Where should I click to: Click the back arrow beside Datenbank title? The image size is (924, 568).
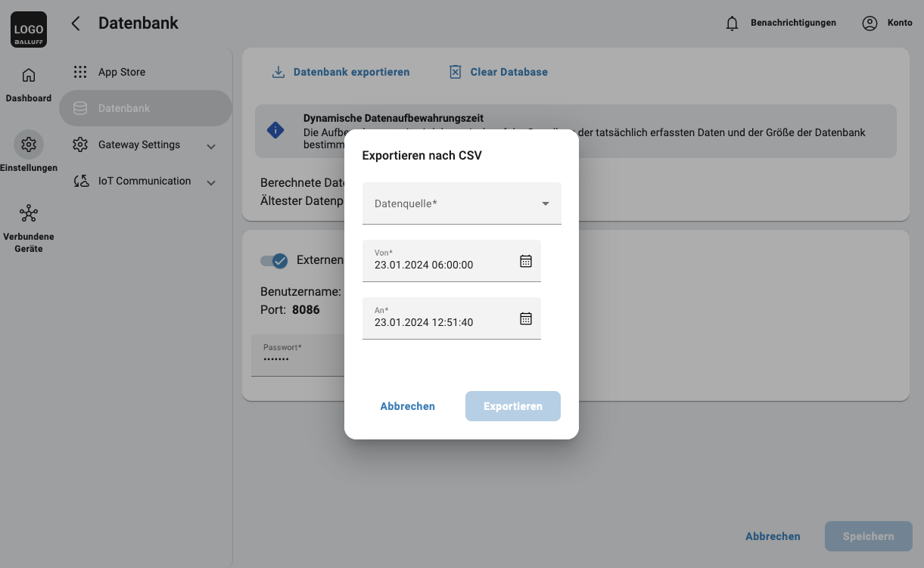click(76, 23)
